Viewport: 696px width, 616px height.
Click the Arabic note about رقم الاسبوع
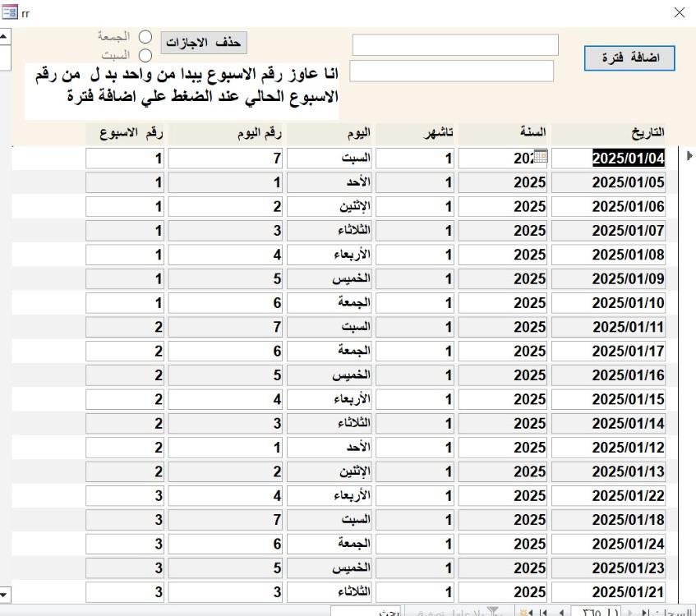coord(182,91)
